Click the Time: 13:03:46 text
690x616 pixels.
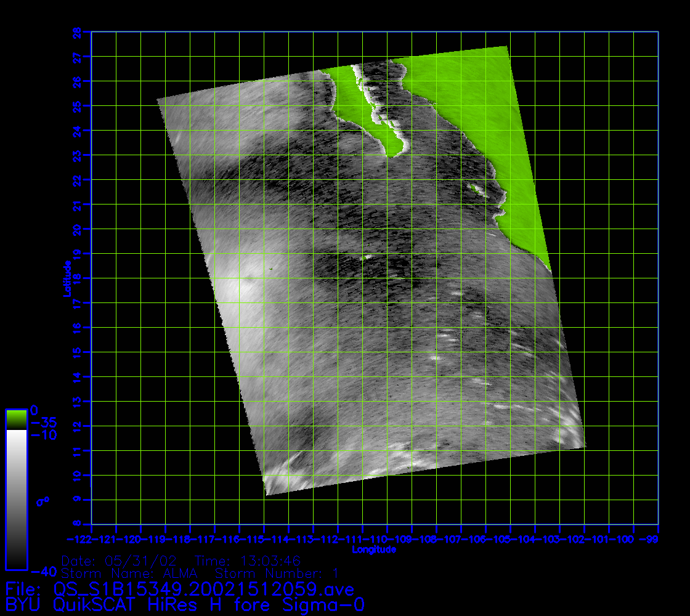point(247,561)
